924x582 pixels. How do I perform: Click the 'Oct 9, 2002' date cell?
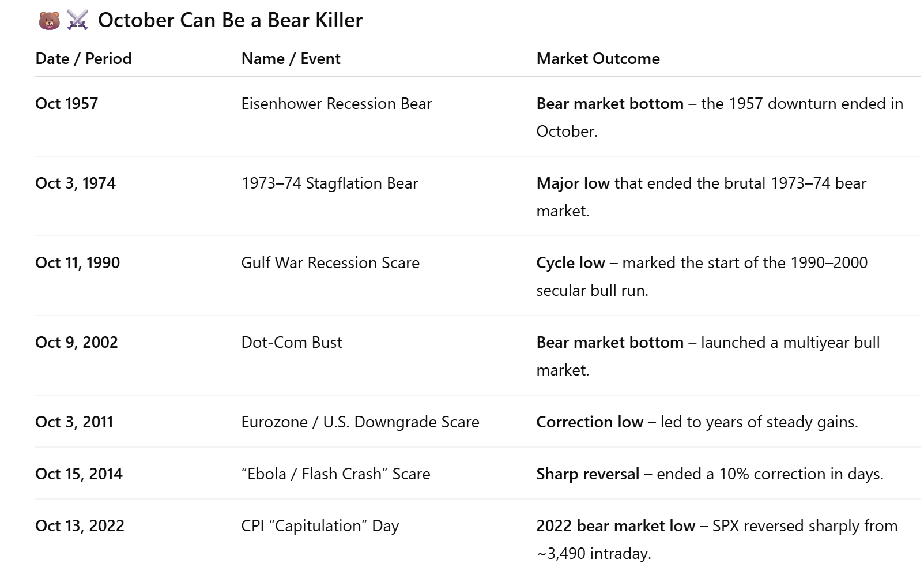point(77,342)
